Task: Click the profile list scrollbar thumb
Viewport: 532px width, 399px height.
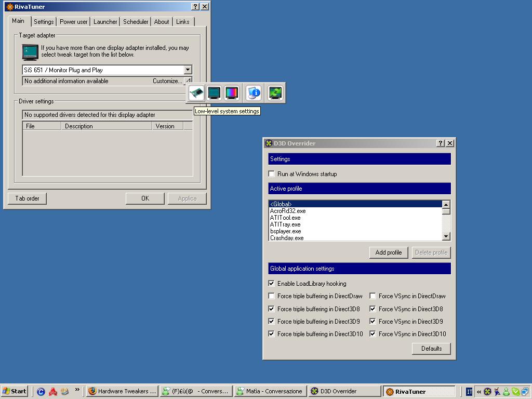Action: pos(446,211)
